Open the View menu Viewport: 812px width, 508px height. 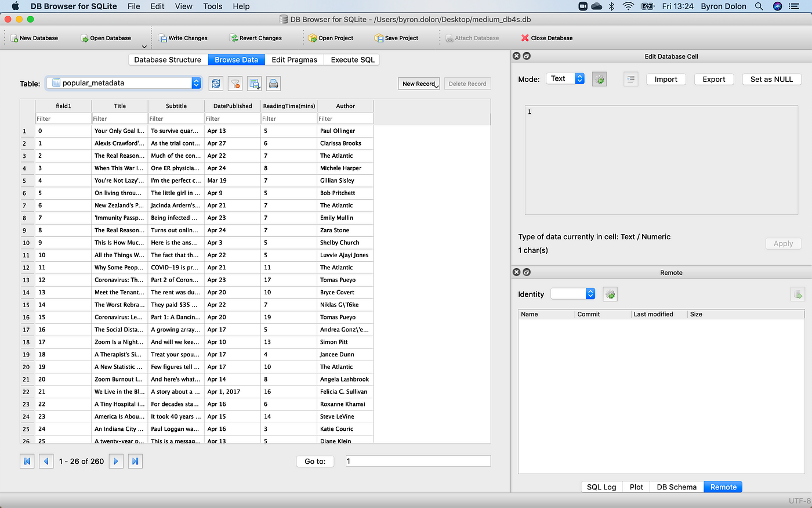coord(184,6)
